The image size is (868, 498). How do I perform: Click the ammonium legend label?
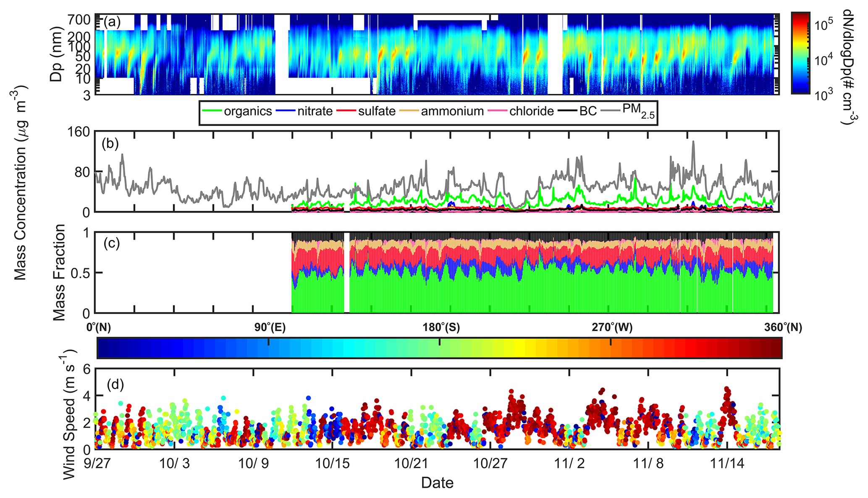click(x=452, y=112)
